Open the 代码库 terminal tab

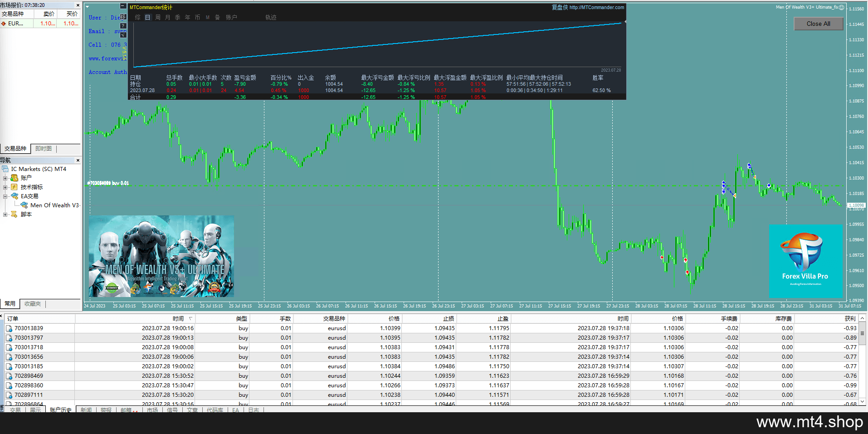click(215, 410)
